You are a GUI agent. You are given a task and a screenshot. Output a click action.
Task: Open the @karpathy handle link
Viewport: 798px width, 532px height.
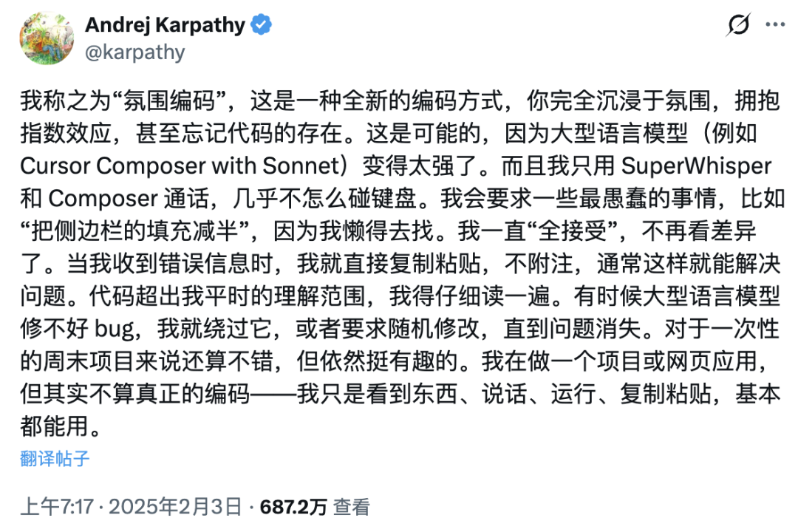(x=135, y=52)
